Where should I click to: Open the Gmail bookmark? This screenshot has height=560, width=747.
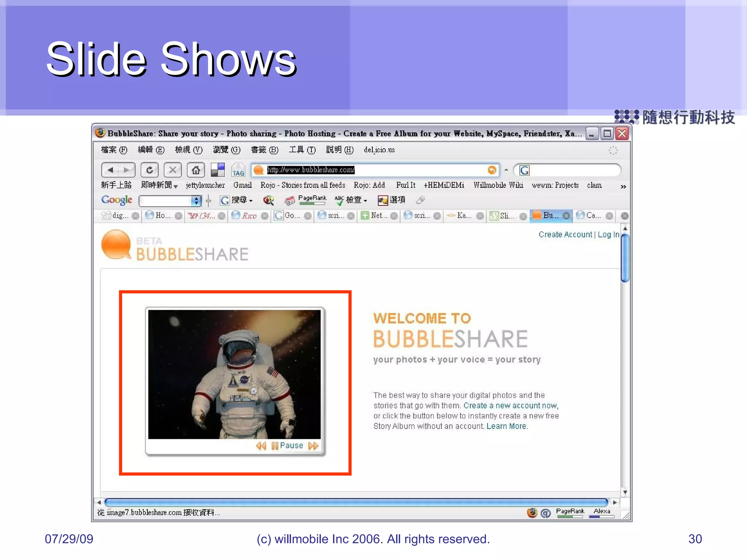pyautogui.click(x=243, y=185)
